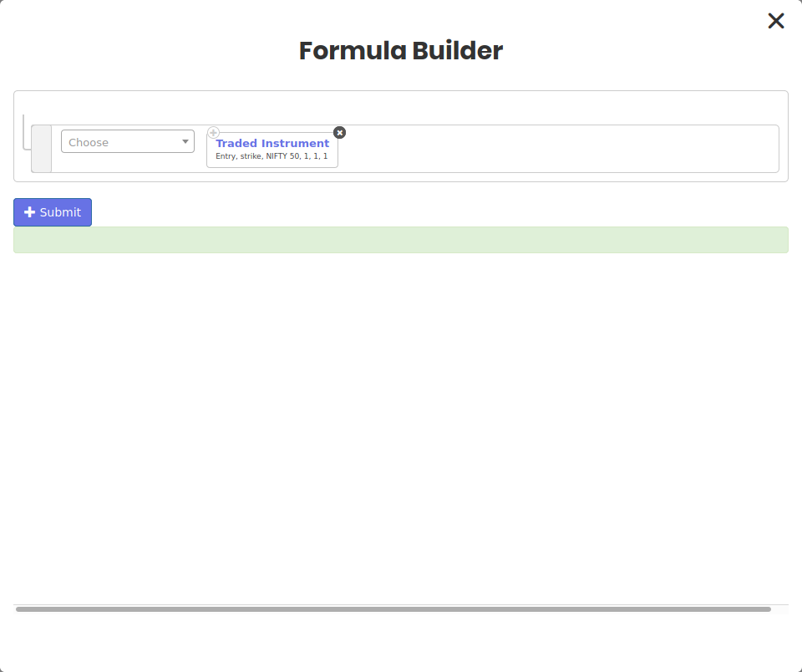802x672 pixels.
Task: Click plus icon on Traded Instrument block
Action: (214, 133)
